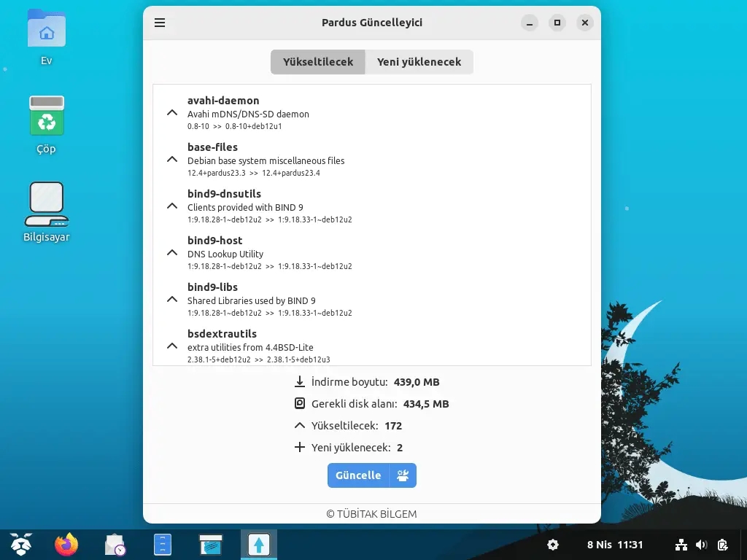
Task: Maximize the Pardus Güncelleyici window
Action: point(557,23)
